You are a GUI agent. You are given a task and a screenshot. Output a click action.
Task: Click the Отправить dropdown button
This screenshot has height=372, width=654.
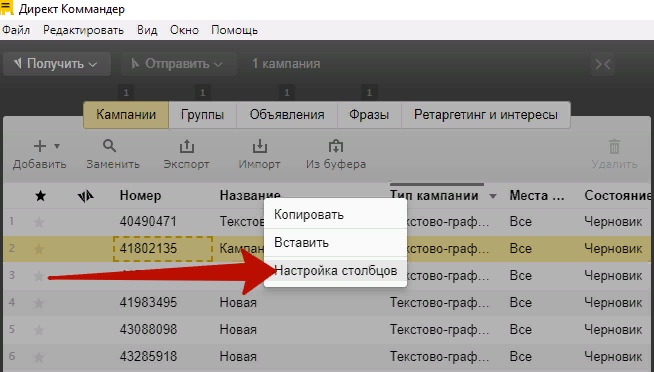coord(178,64)
